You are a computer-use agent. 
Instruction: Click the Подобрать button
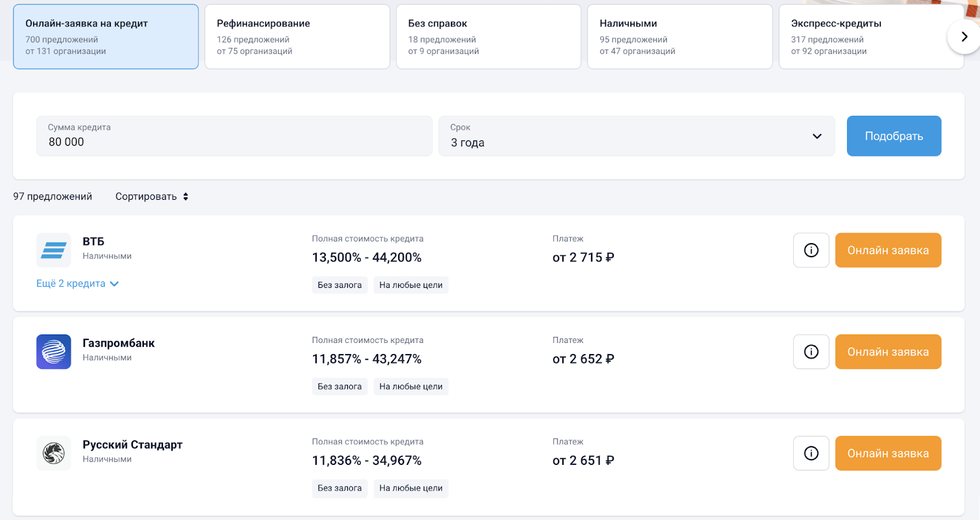(894, 136)
